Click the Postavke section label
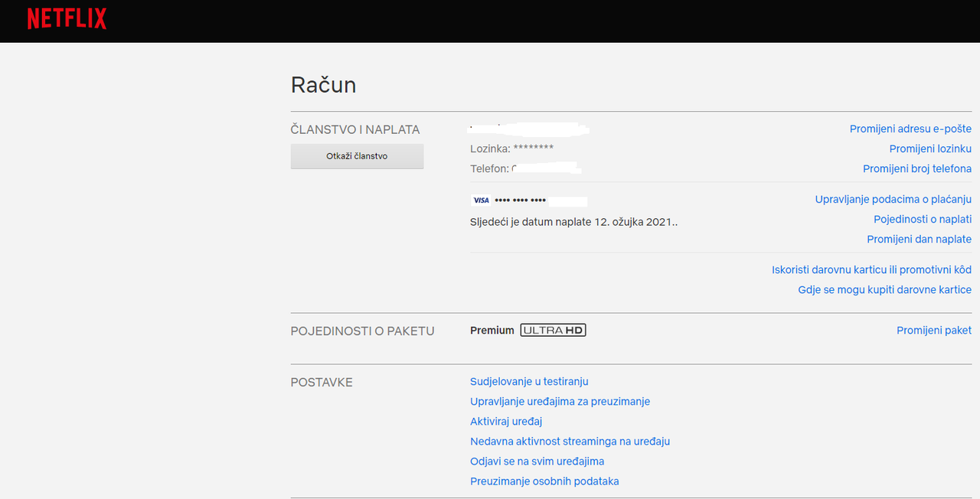The width and height of the screenshot is (980, 499). click(322, 383)
